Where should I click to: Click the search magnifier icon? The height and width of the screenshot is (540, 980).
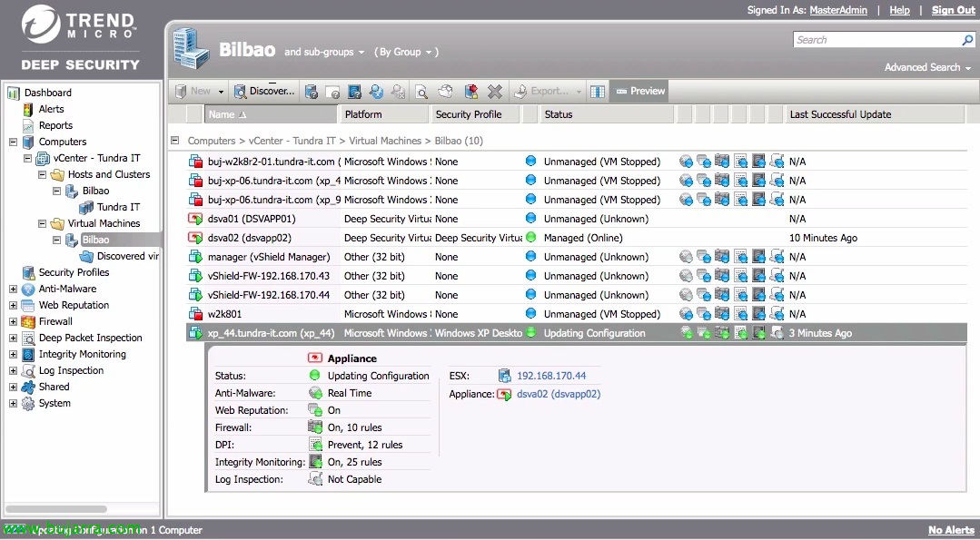(x=967, y=40)
